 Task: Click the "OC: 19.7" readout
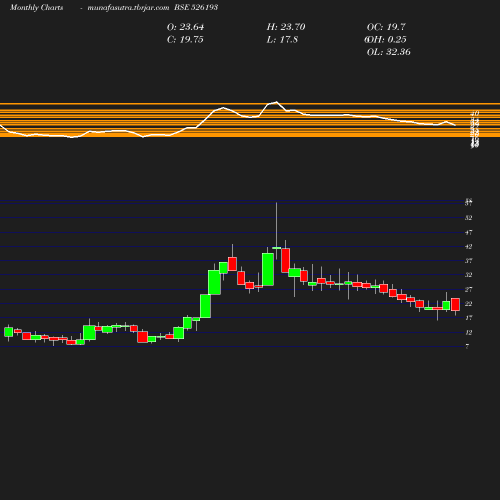coord(386,27)
